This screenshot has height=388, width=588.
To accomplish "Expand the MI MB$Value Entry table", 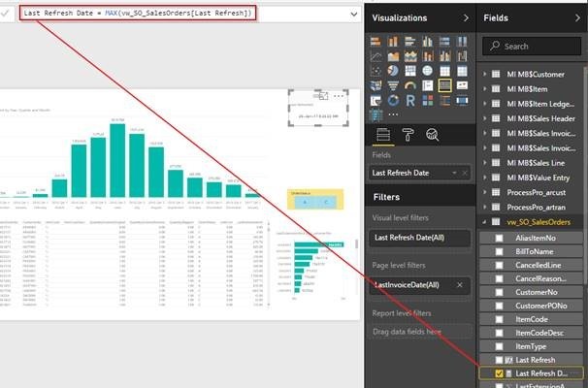I will coord(484,178).
